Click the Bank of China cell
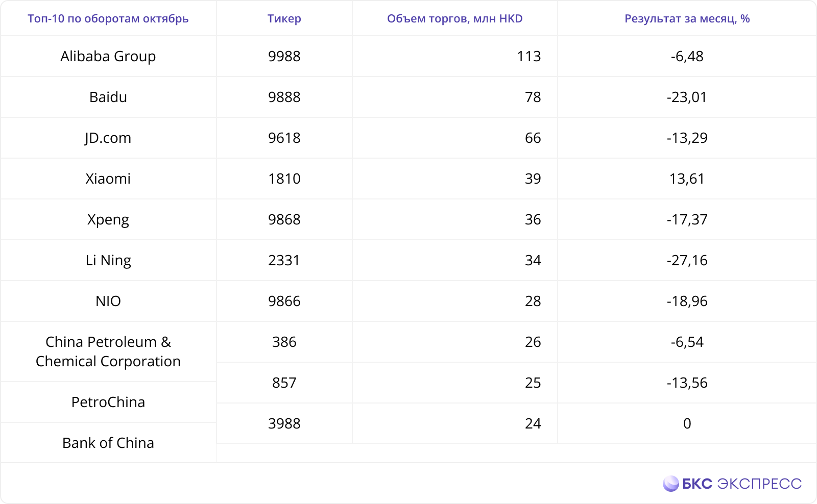Screen dimensions: 817x504 tap(108, 443)
